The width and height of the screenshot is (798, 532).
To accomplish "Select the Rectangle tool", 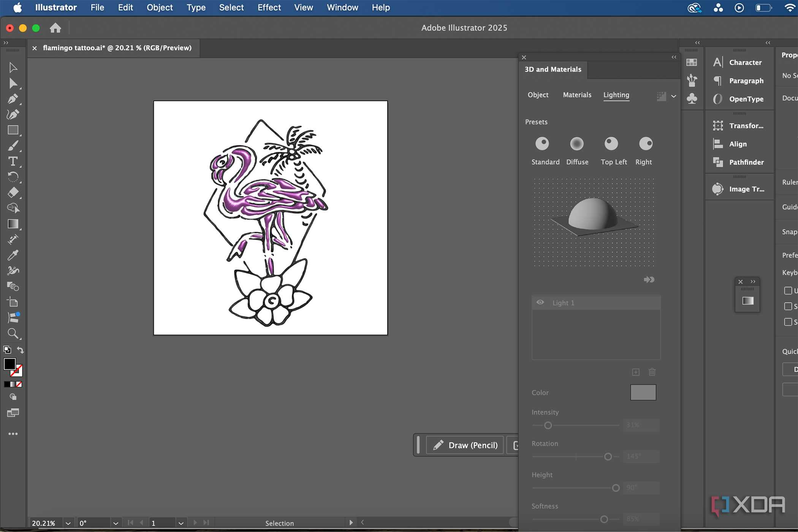I will 13,130.
